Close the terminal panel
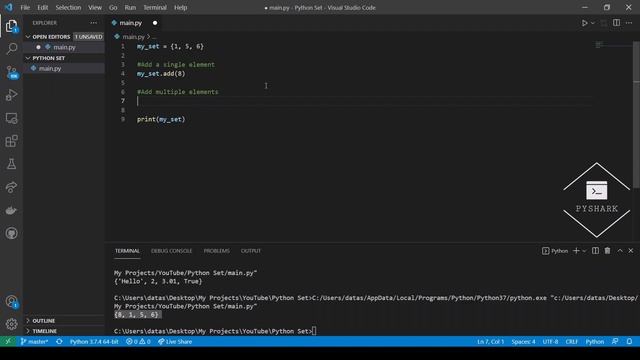Viewport: 640px width, 360px height. tap(631, 251)
